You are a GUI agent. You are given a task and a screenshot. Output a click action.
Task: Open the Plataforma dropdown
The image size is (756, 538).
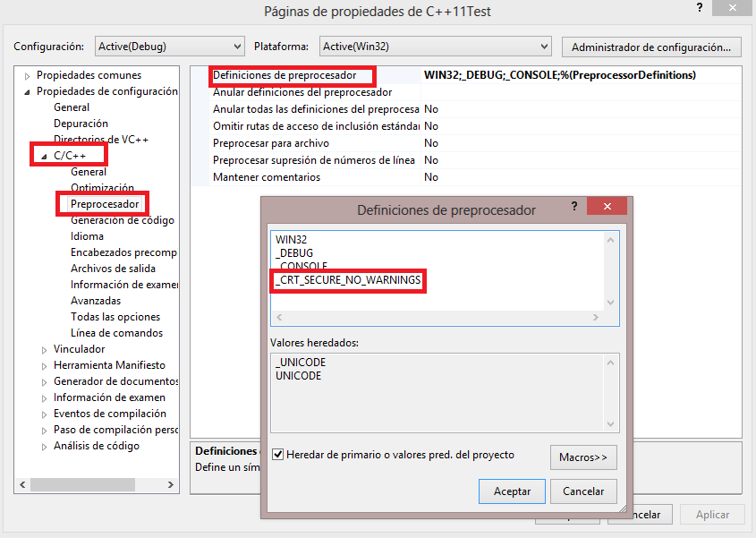point(542,46)
